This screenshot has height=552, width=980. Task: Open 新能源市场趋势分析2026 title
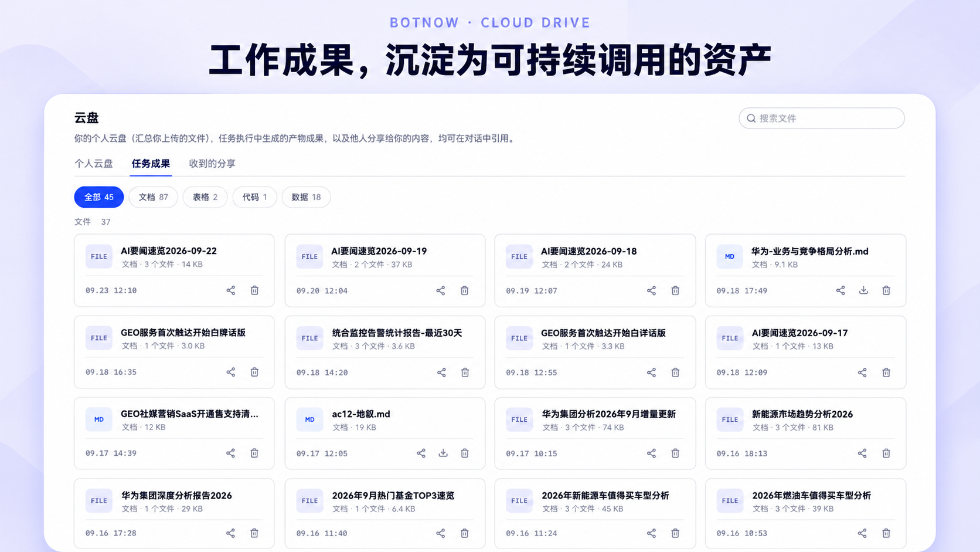click(802, 414)
